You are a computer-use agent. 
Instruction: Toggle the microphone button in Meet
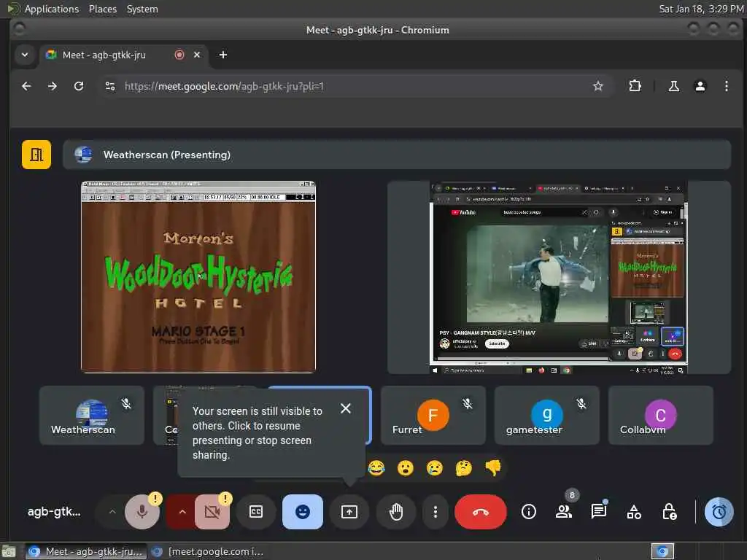(142, 512)
